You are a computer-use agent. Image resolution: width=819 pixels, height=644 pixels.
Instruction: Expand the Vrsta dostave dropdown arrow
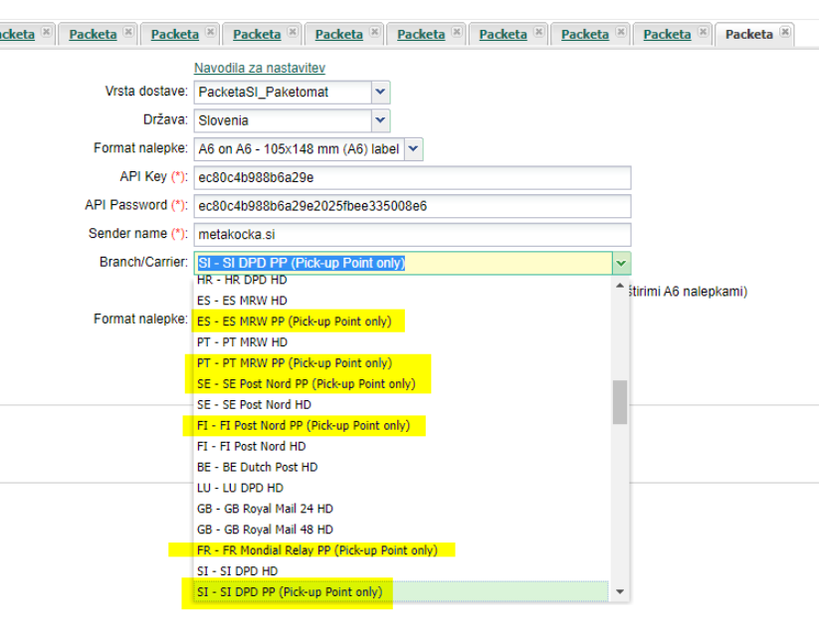pos(381,92)
